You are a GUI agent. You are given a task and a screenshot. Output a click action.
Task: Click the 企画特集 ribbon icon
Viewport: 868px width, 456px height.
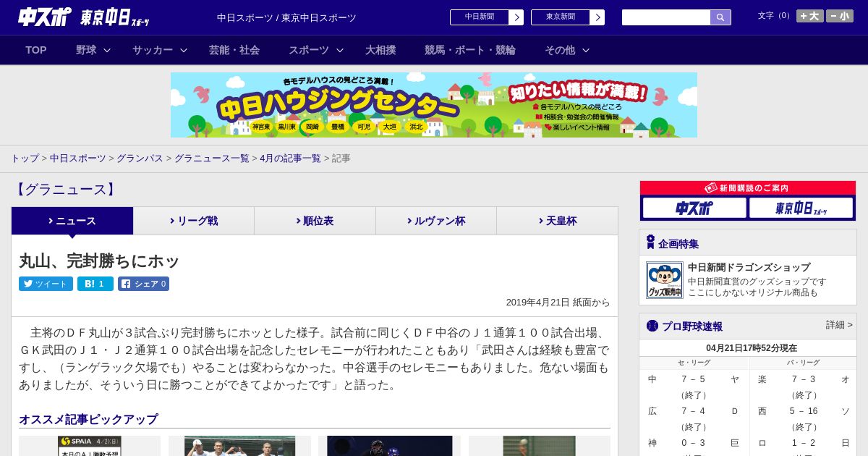point(650,242)
